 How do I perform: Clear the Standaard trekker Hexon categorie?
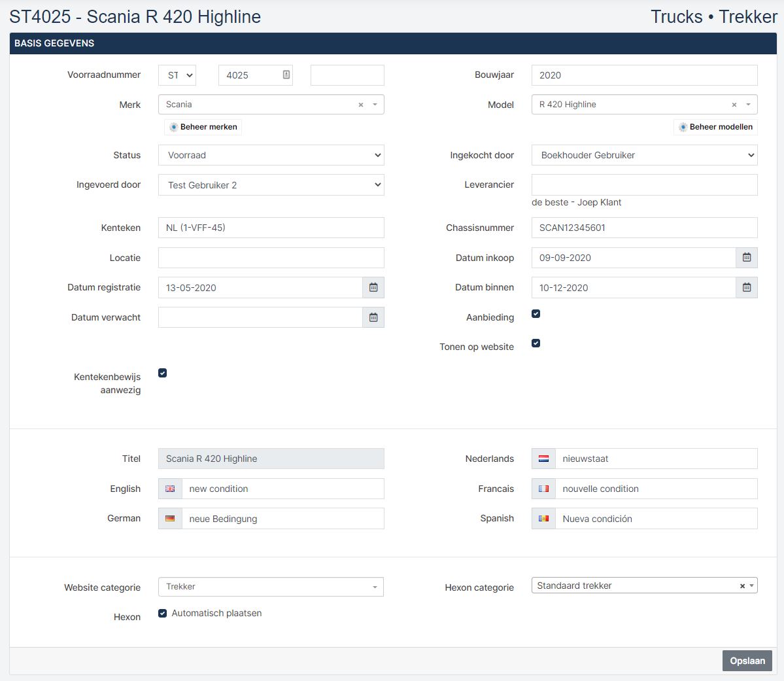point(742,586)
